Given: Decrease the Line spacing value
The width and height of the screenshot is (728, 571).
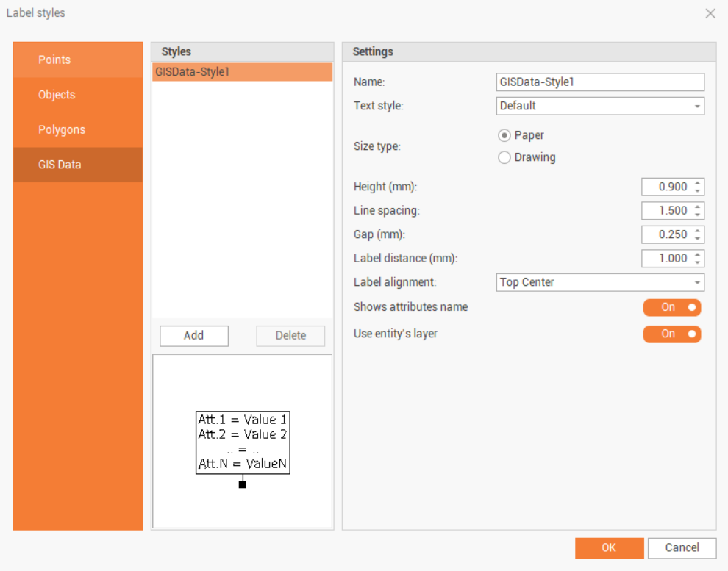Looking at the screenshot, I should click(x=698, y=215).
